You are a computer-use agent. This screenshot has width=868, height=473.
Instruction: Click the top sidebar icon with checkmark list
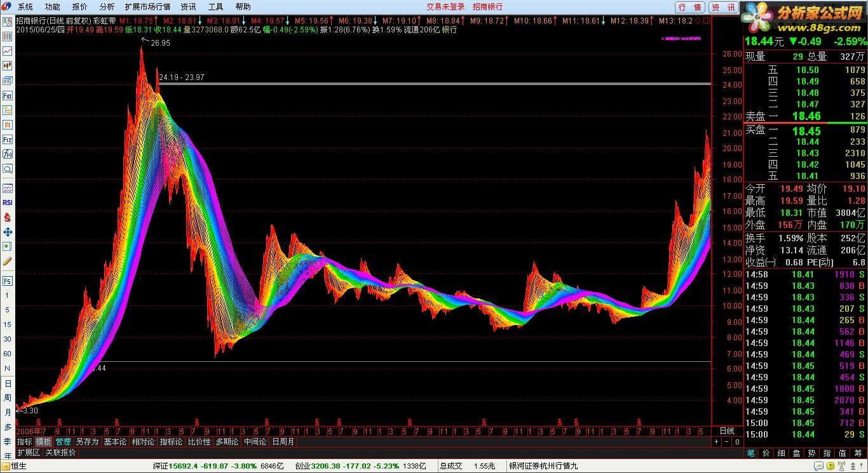[8, 21]
